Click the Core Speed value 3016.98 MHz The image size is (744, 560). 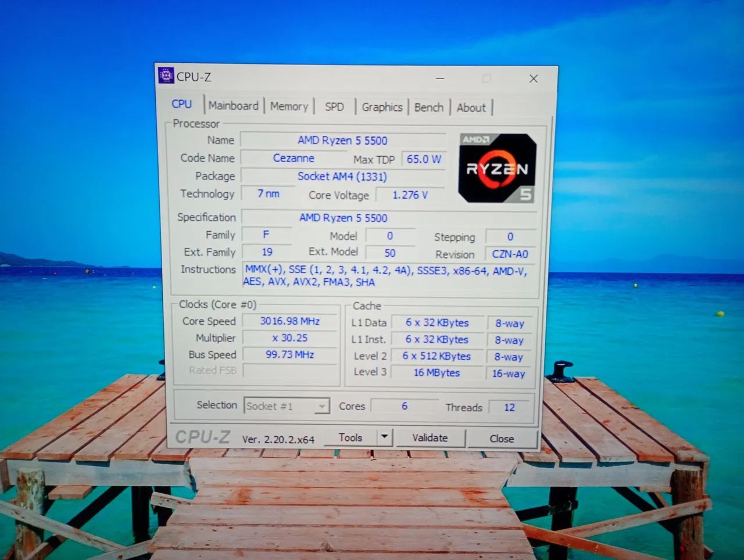290,321
